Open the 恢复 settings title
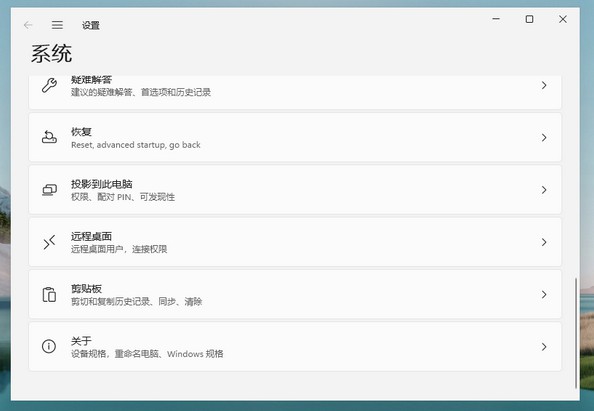594x411 pixels. click(x=81, y=132)
